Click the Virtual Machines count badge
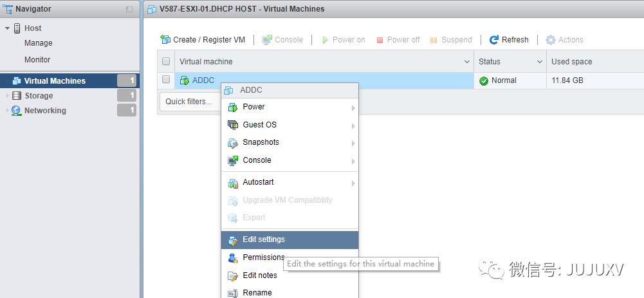Viewport: 644px width, 298px height. click(x=127, y=81)
